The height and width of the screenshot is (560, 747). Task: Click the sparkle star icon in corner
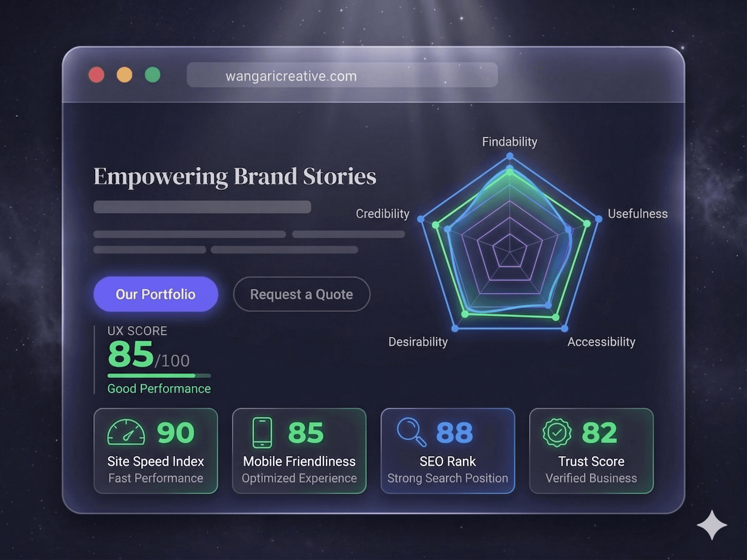pos(712,525)
